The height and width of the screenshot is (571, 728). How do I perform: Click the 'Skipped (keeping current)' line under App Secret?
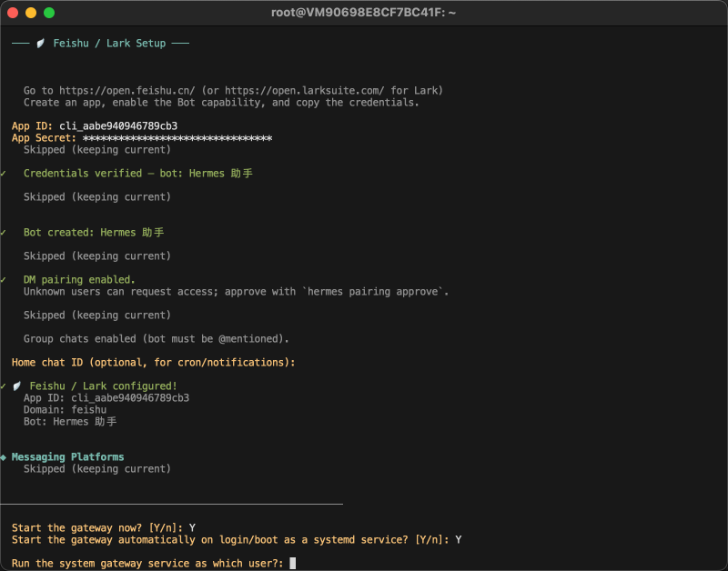[x=97, y=150]
